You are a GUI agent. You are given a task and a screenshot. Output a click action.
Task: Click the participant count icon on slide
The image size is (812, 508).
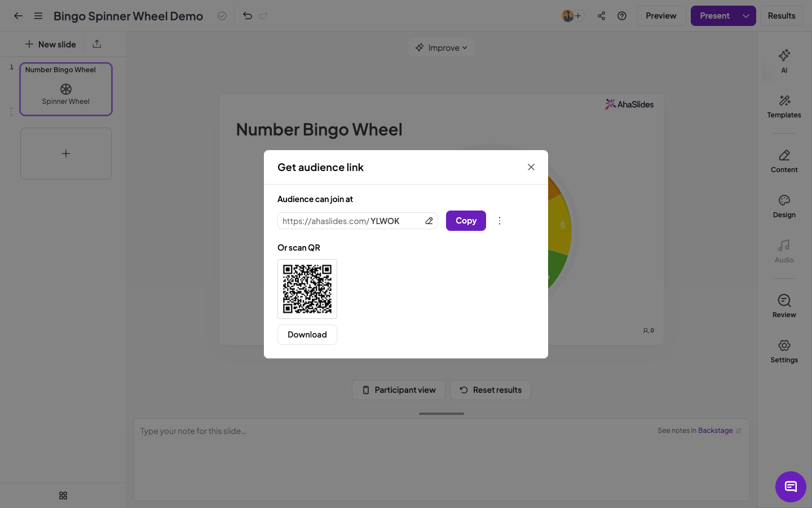click(x=648, y=331)
